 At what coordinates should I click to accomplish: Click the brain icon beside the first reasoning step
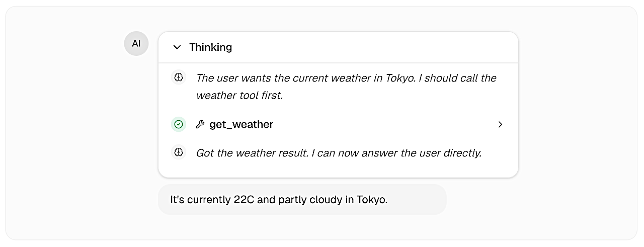coord(179,77)
